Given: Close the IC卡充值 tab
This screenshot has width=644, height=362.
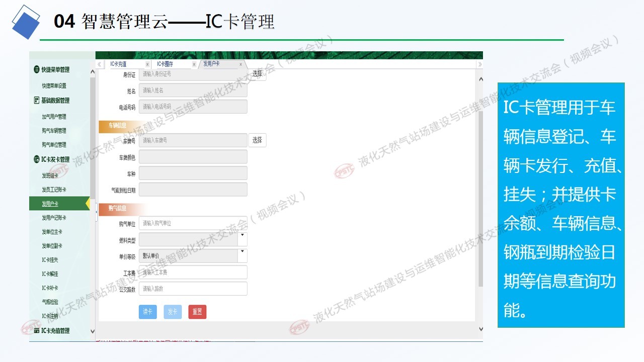Looking at the screenshot, I should [x=147, y=64].
